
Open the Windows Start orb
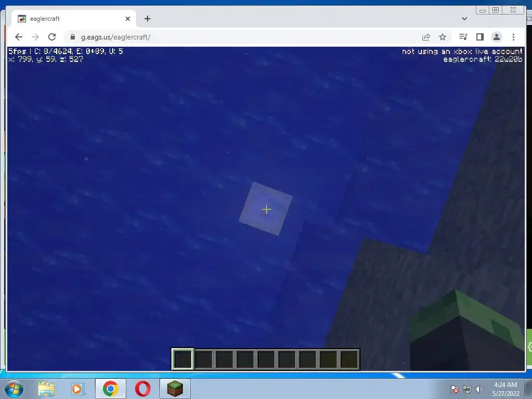[x=14, y=389]
